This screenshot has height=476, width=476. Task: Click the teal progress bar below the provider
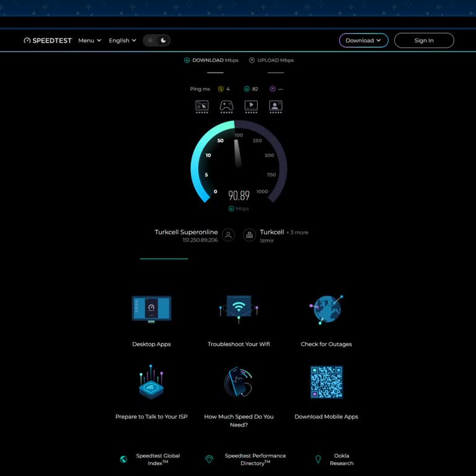pyautogui.click(x=164, y=258)
